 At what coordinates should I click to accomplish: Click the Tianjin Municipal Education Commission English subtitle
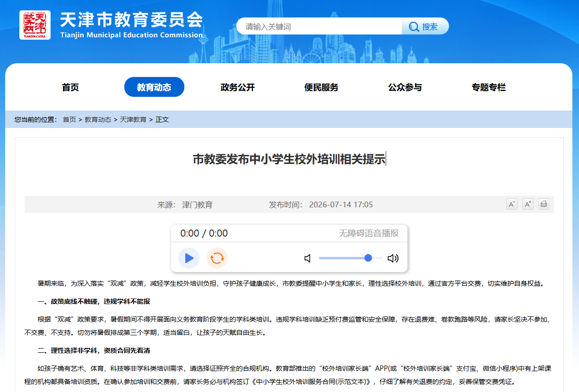[x=131, y=35]
